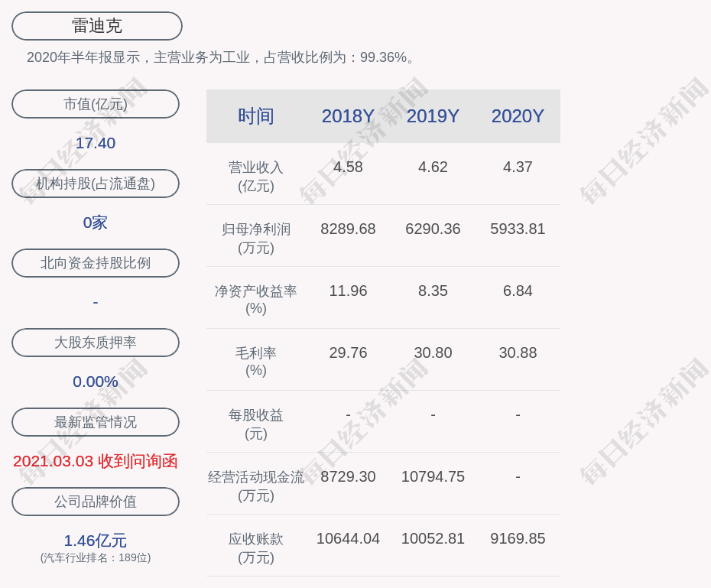Click the 应收账款(万元) row label
The height and width of the screenshot is (588, 711).
tap(256, 548)
